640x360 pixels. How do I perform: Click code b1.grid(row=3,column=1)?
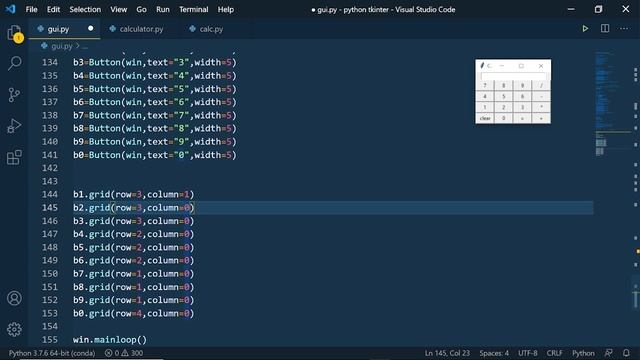pos(134,194)
